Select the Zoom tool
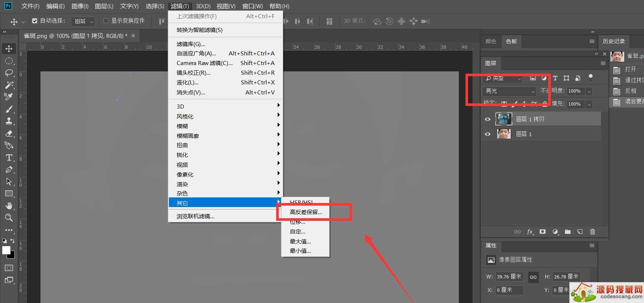The width and height of the screenshot is (644, 303). point(9,217)
